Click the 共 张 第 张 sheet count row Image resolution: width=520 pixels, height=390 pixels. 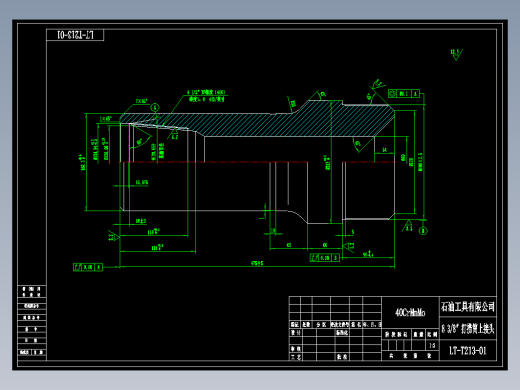[410, 356]
